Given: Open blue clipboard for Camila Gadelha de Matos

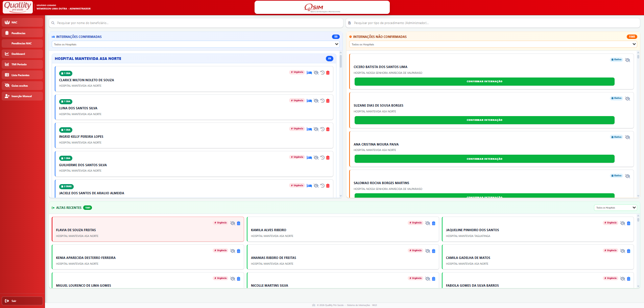Looking at the screenshot, I should click(629, 251).
